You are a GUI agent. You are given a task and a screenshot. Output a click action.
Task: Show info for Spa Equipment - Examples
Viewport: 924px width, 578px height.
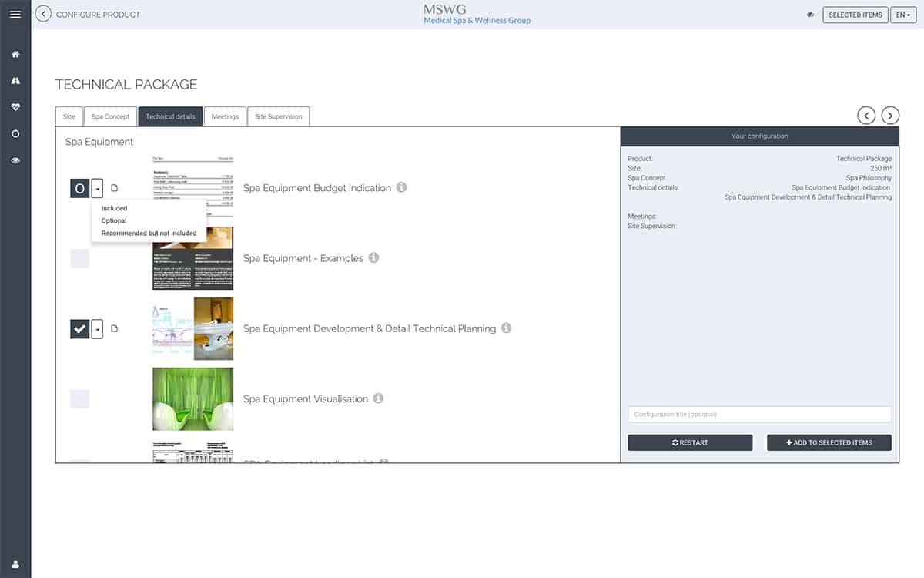pyautogui.click(x=373, y=257)
